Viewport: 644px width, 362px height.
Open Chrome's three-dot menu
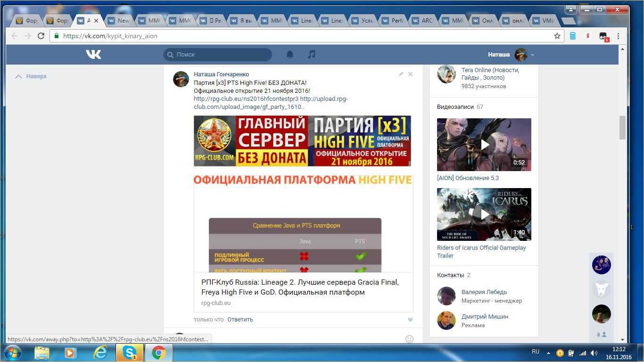click(x=618, y=36)
